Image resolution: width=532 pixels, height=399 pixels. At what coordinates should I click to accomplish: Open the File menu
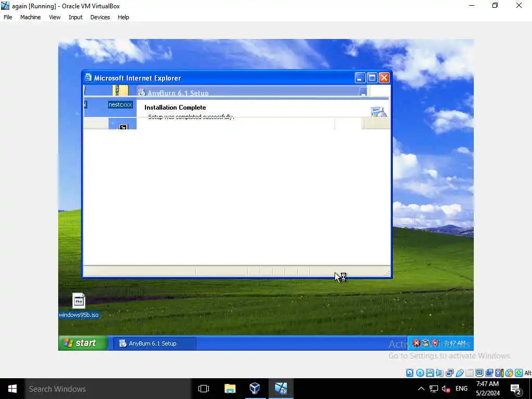8,17
